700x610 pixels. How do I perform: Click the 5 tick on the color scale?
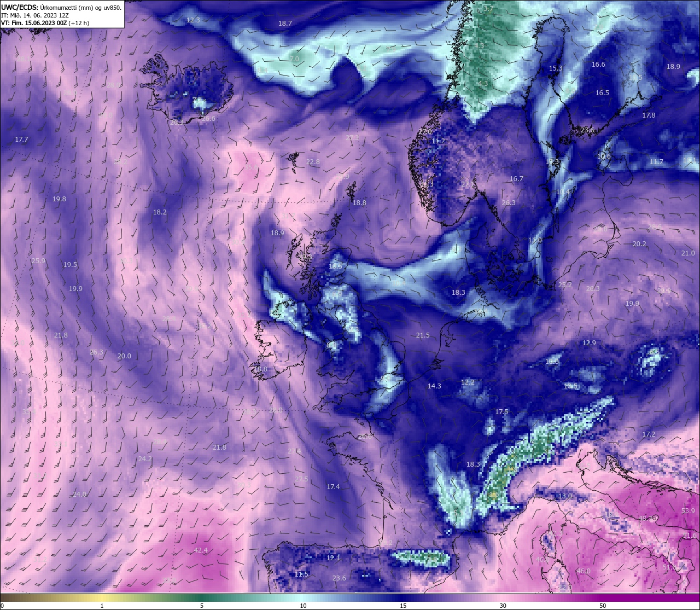pyautogui.click(x=202, y=606)
